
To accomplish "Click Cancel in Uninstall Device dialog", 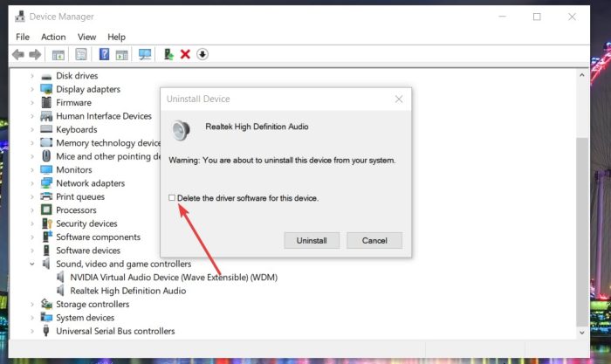I will click(x=374, y=240).
